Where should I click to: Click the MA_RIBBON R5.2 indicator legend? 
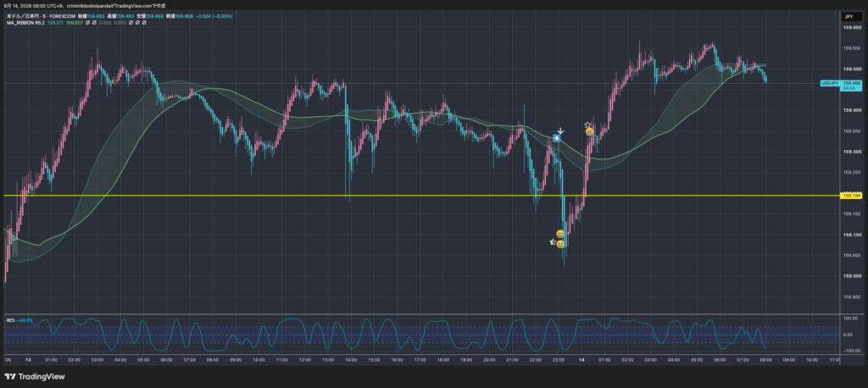(x=25, y=23)
